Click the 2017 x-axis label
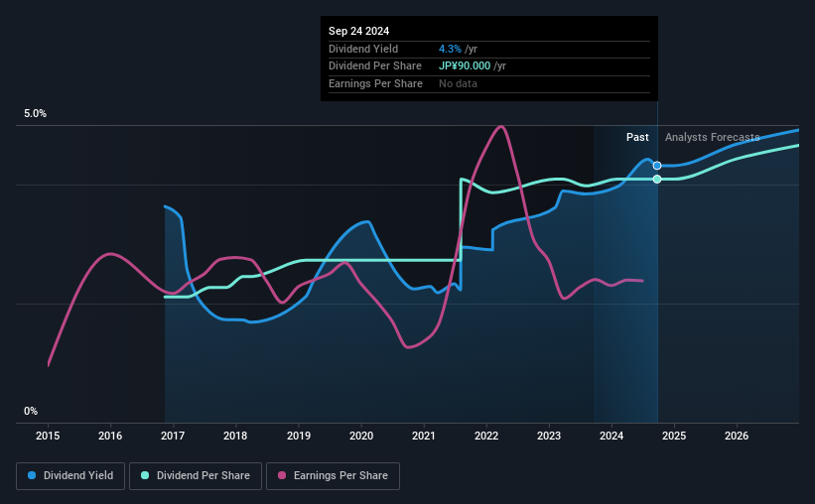 coord(173,436)
